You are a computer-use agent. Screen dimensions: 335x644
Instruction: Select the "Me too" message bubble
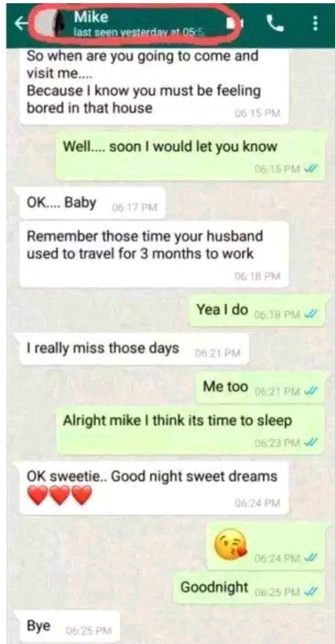click(x=261, y=388)
